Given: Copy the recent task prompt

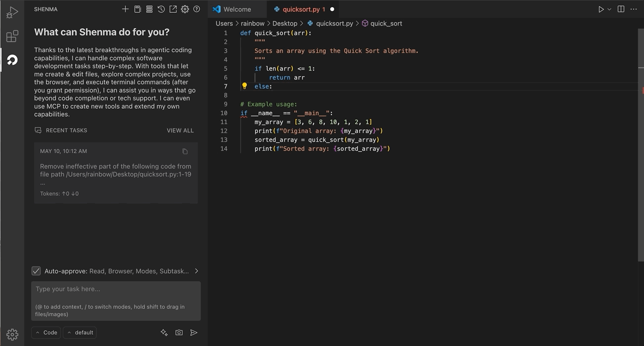Looking at the screenshot, I should (x=185, y=151).
